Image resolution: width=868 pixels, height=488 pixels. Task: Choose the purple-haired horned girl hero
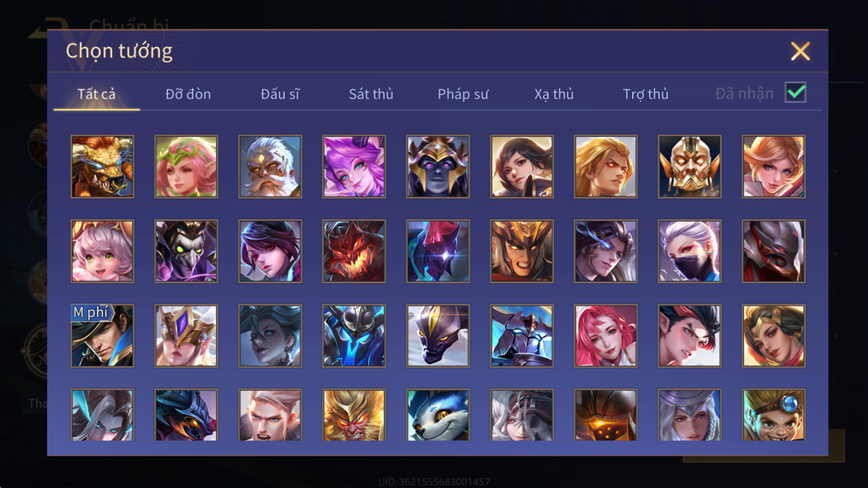pos(354,167)
